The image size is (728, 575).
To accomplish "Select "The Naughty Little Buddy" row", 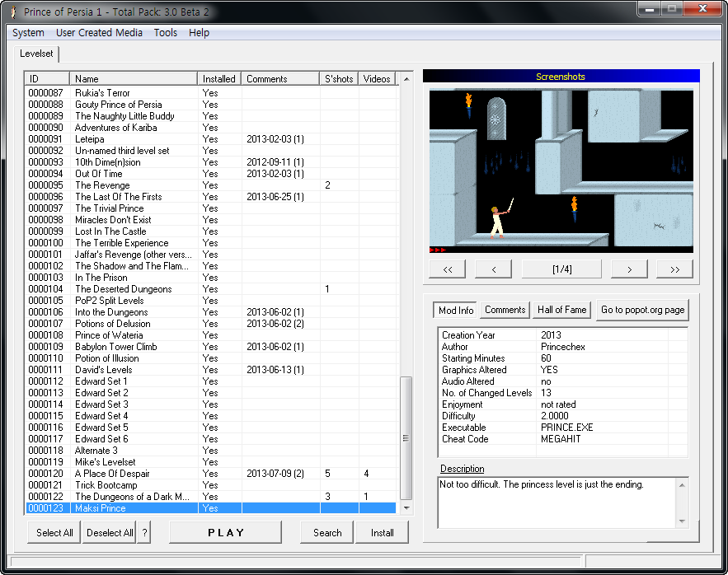I will point(211,116).
